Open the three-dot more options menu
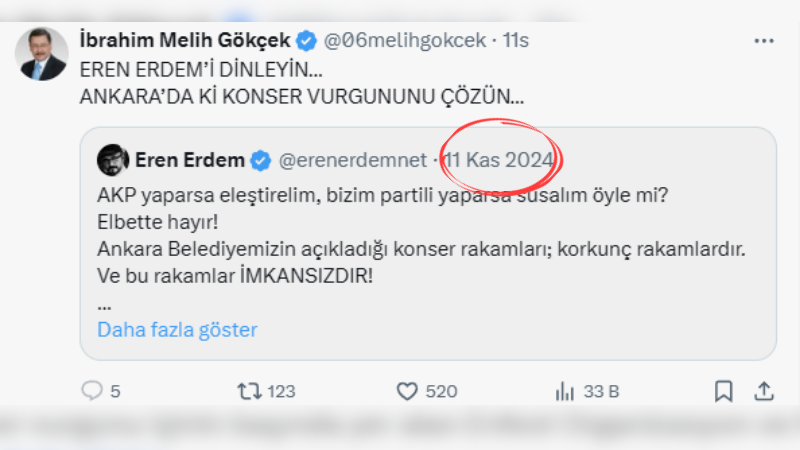The image size is (800, 450). click(x=763, y=41)
